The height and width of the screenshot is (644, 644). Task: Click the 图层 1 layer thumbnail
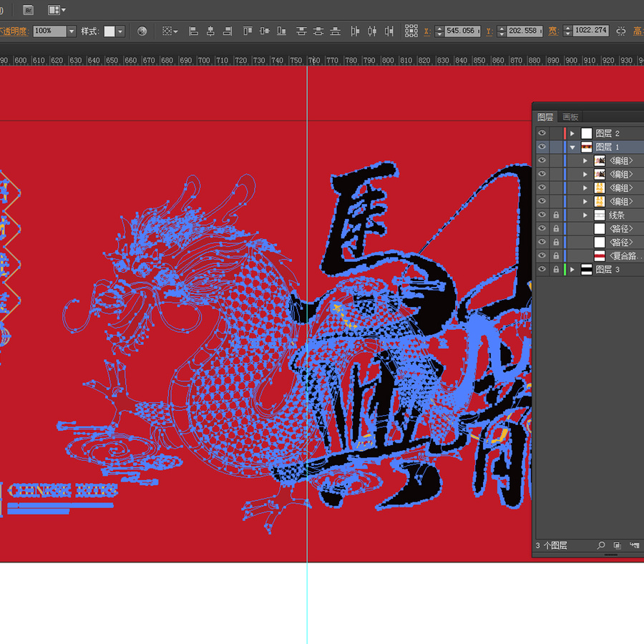pyautogui.click(x=586, y=147)
